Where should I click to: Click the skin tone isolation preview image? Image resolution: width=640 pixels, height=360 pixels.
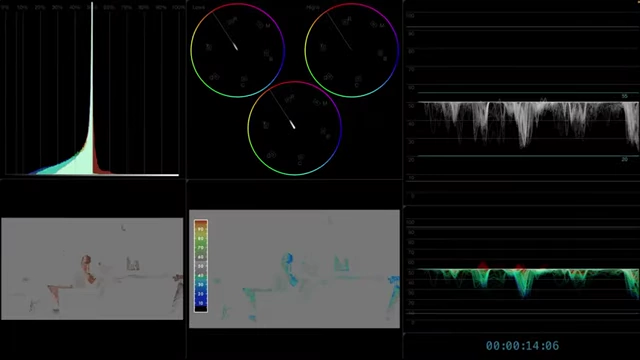pyautogui.click(x=92, y=269)
